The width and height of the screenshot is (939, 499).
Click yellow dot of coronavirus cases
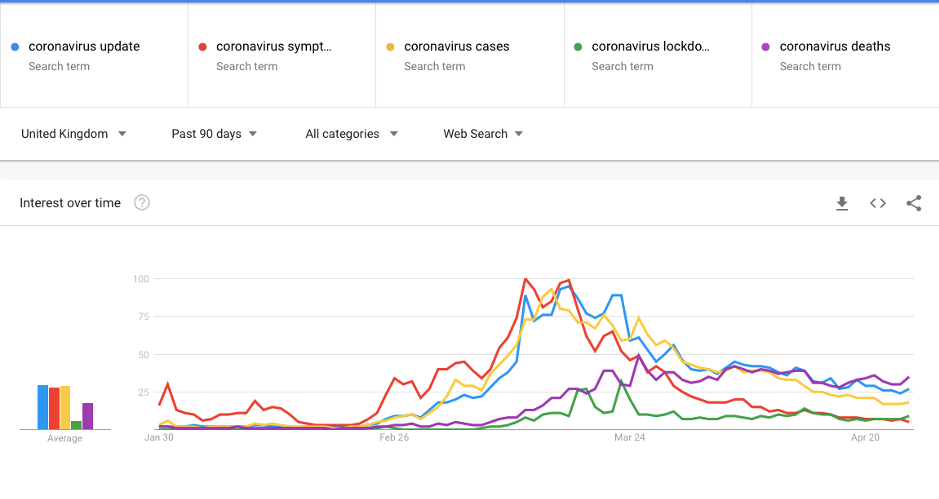tap(391, 47)
